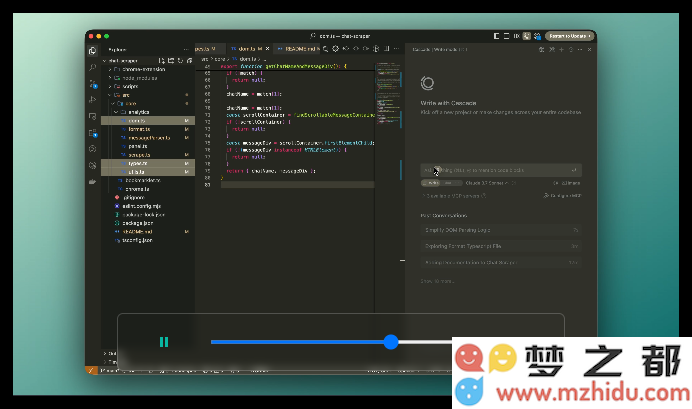Refresh the explorer file tree
The height and width of the screenshot is (409, 692).
180,60
